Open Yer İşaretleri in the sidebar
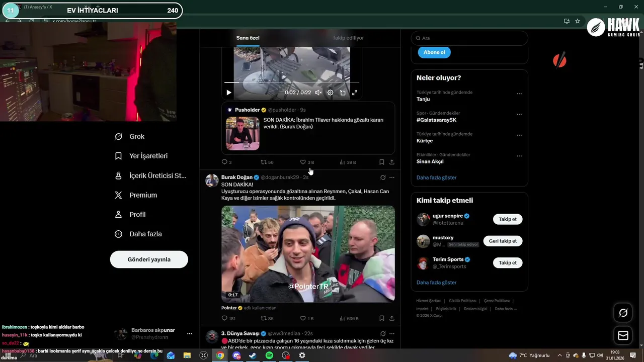Image resolution: width=644 pixels, height=362 pixels. (141, 156)
